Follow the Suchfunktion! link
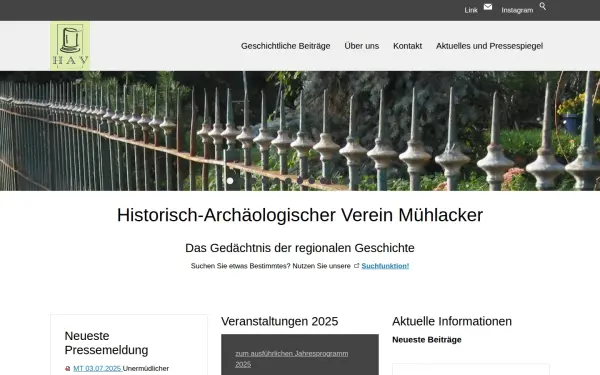This screenshot has height=375, width=600. [x=385, y=266]
